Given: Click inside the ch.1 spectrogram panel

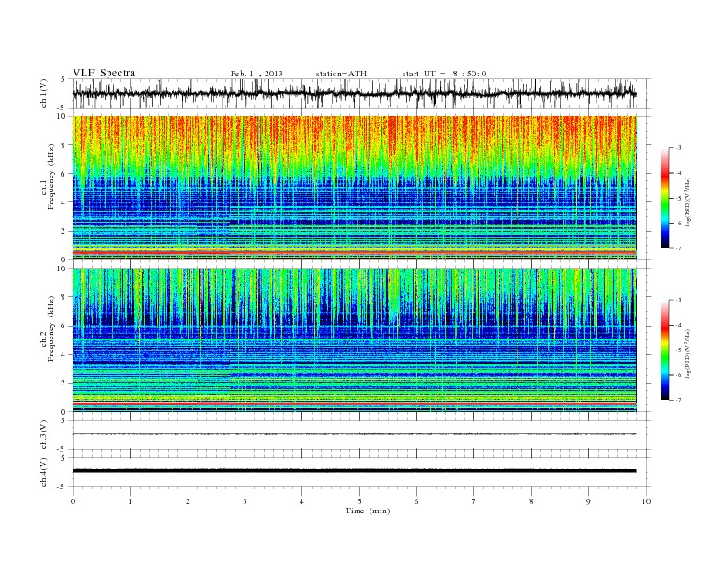Looking at the screenshot, I should [355, 188].
